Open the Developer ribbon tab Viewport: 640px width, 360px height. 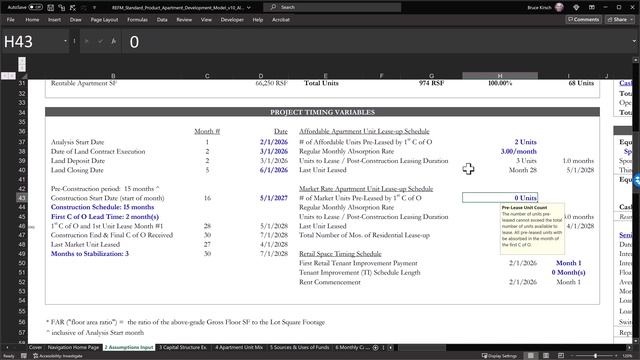point(232,20)
